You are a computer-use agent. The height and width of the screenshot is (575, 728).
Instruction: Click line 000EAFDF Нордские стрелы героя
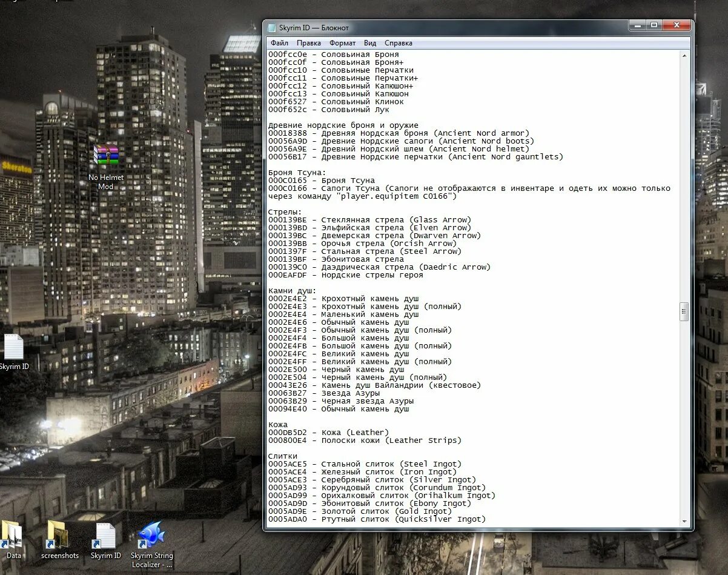coord(346,275)
